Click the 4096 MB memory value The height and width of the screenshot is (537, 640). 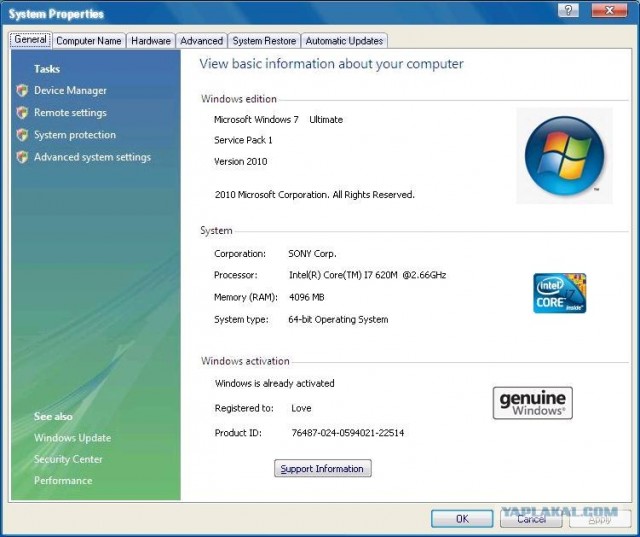pos(307,297)
